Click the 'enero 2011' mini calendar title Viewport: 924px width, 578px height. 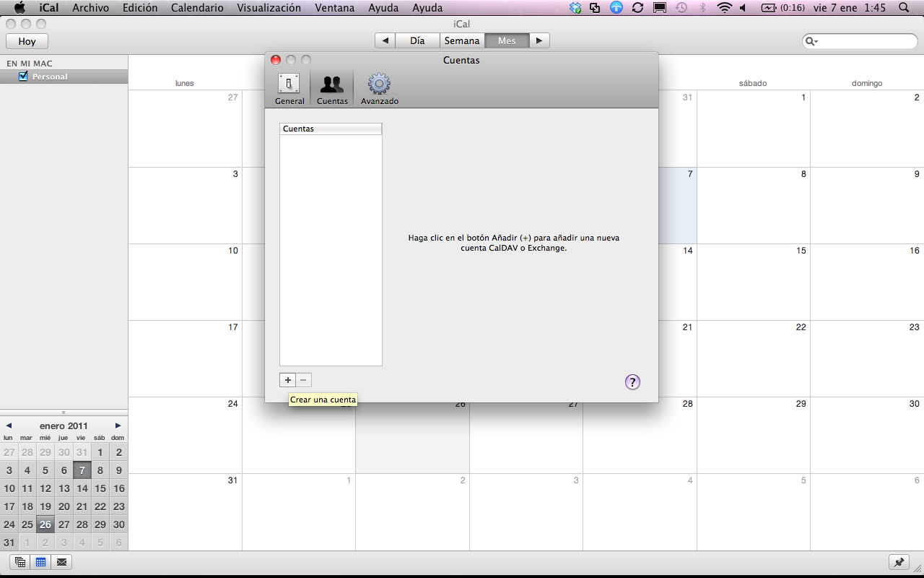tap(64, 426)
